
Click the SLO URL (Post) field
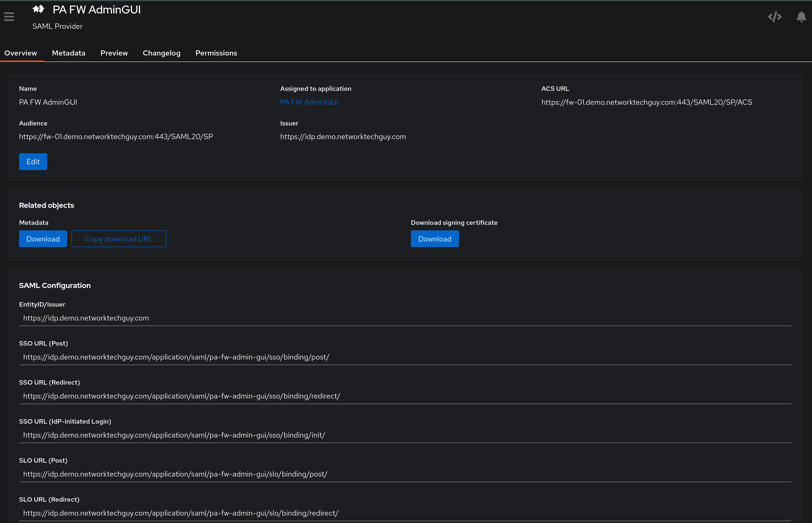[405, 474]
